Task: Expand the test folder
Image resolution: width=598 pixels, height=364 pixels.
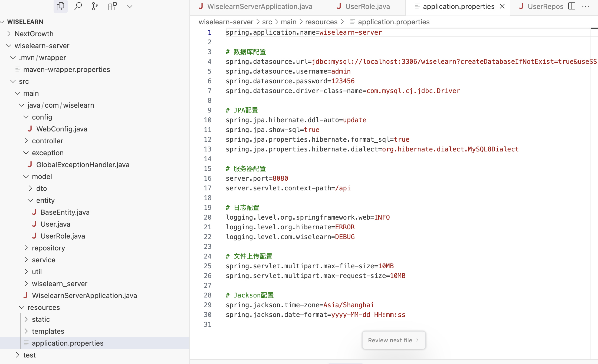Action: pos(95,355)
